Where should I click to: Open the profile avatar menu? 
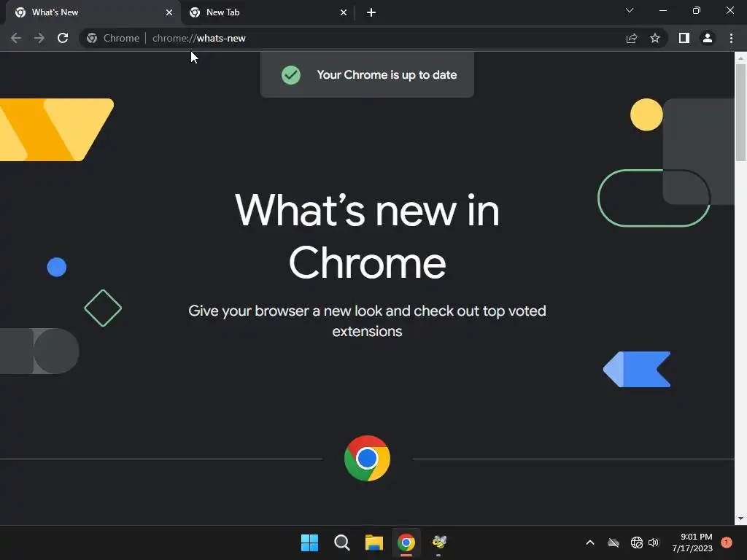[708, 38]
